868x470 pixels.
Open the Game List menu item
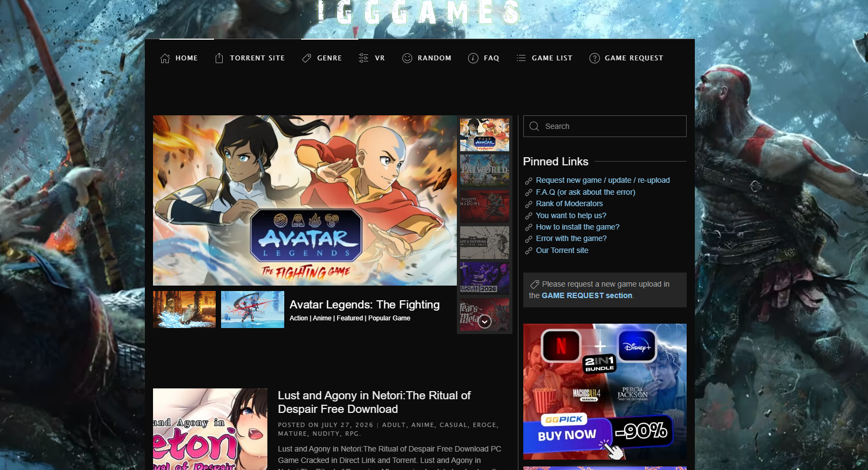pyautogui.click(x=544, y=58)
